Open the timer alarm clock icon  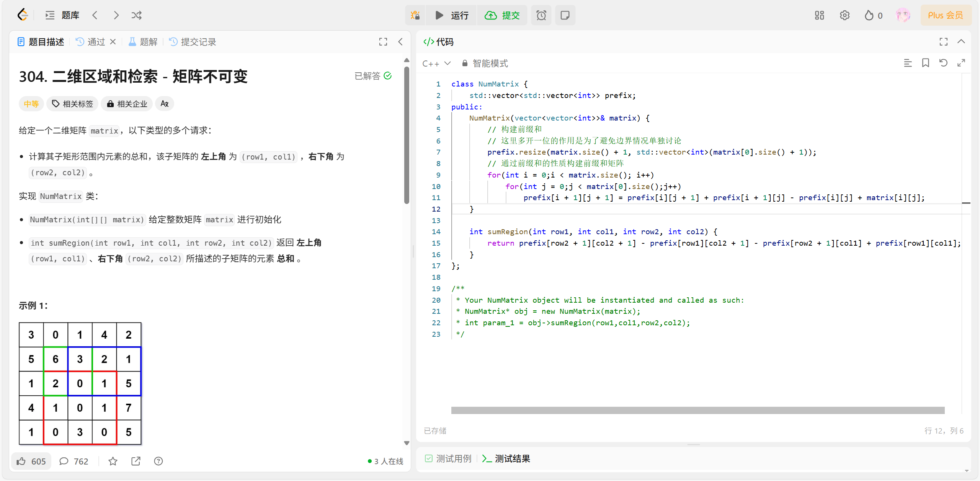click(541, 15)
